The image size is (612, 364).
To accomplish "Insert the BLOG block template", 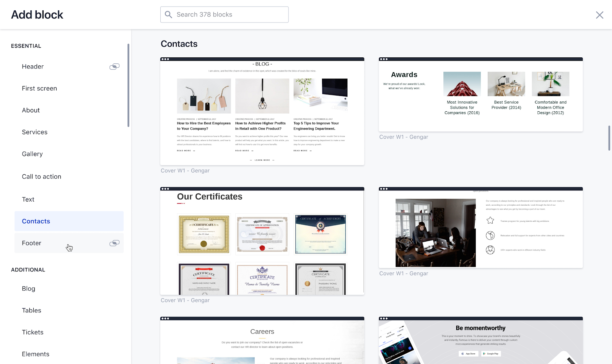I will pos(262,111).
